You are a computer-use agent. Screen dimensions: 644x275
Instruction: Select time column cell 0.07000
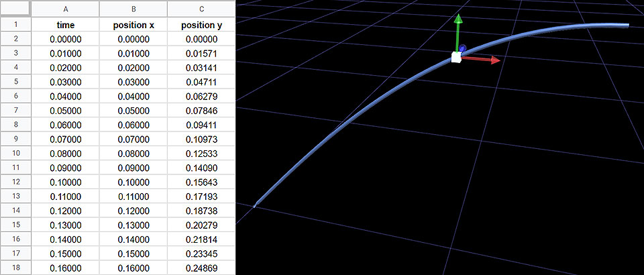click(66, 139)
